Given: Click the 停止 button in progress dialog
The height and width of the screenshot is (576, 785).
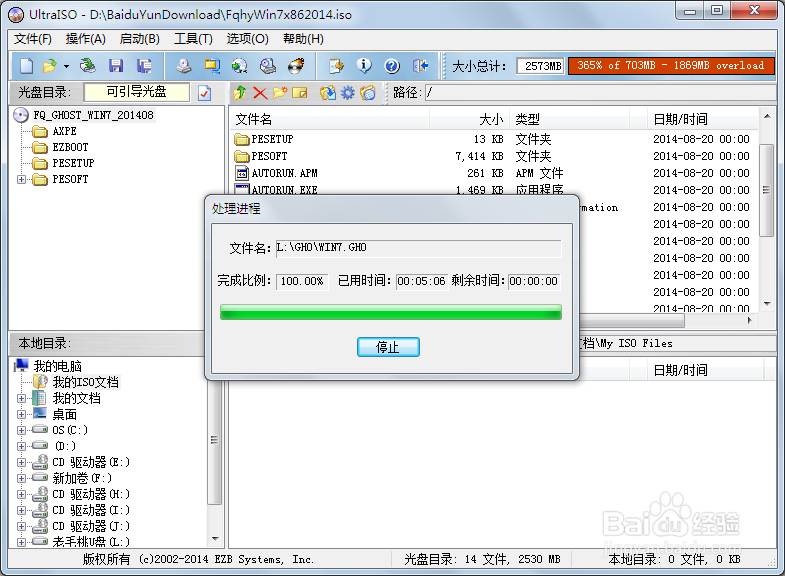Looking at the screenshot, I should pyautogui.click(x=388, y=347).
